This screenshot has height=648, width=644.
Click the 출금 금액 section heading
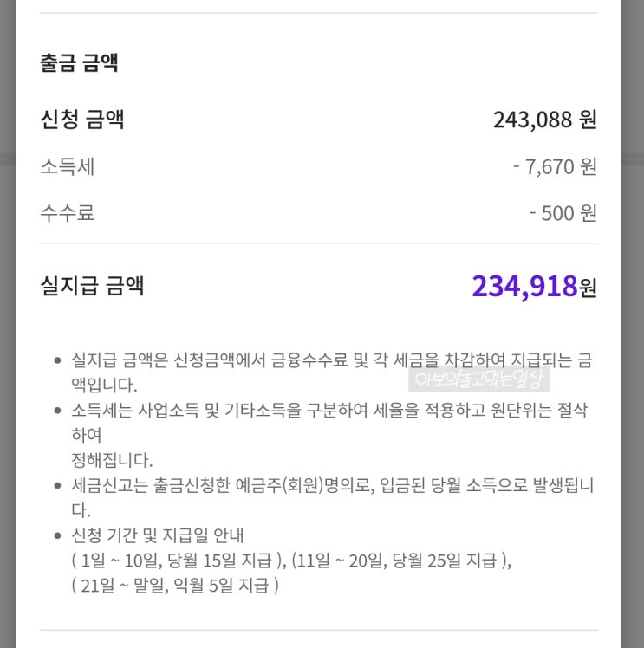(x=79, y=63)
